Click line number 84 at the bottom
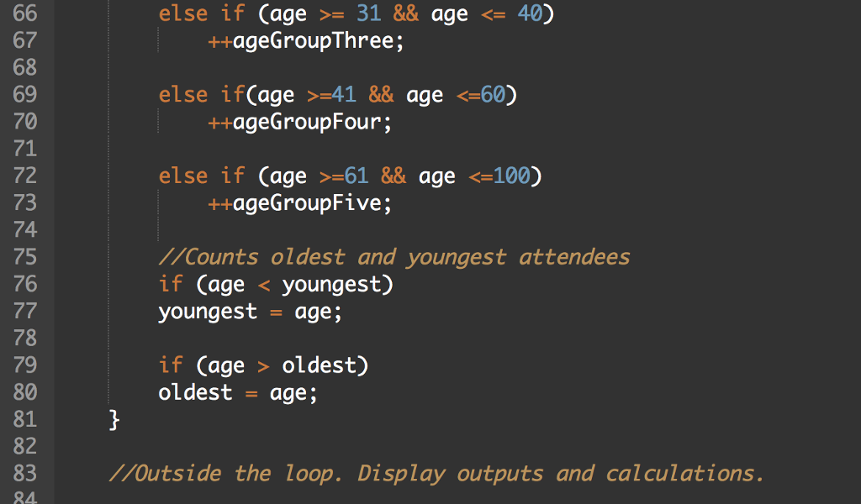 click(x=25, y=498)
